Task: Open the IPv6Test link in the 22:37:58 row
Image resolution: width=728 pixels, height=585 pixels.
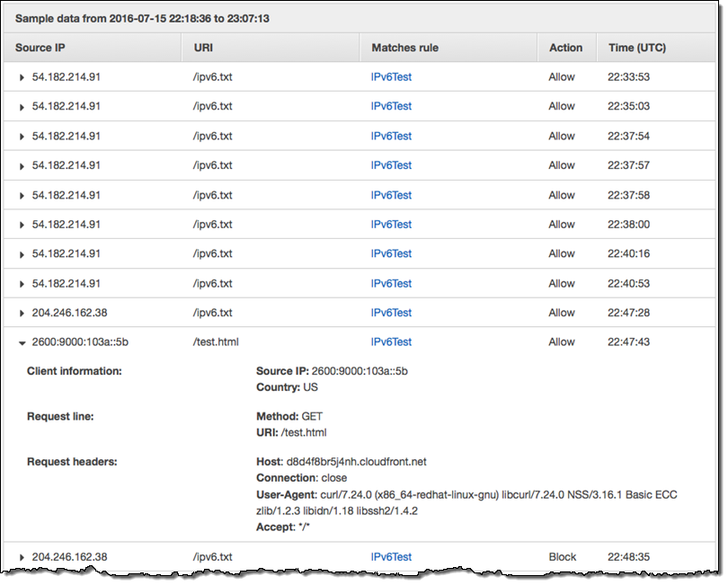Action: [391, 195]
